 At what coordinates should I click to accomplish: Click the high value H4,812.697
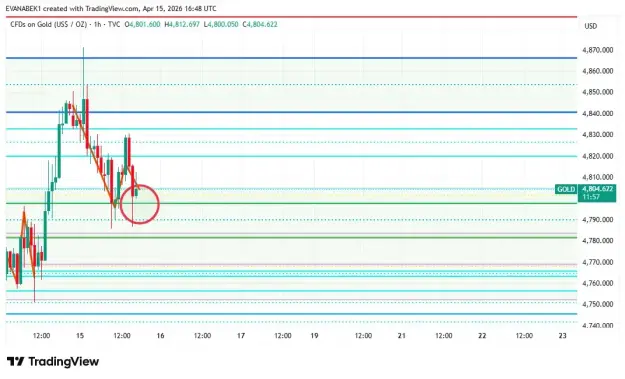pyautogui.click(x=182, y=24)
